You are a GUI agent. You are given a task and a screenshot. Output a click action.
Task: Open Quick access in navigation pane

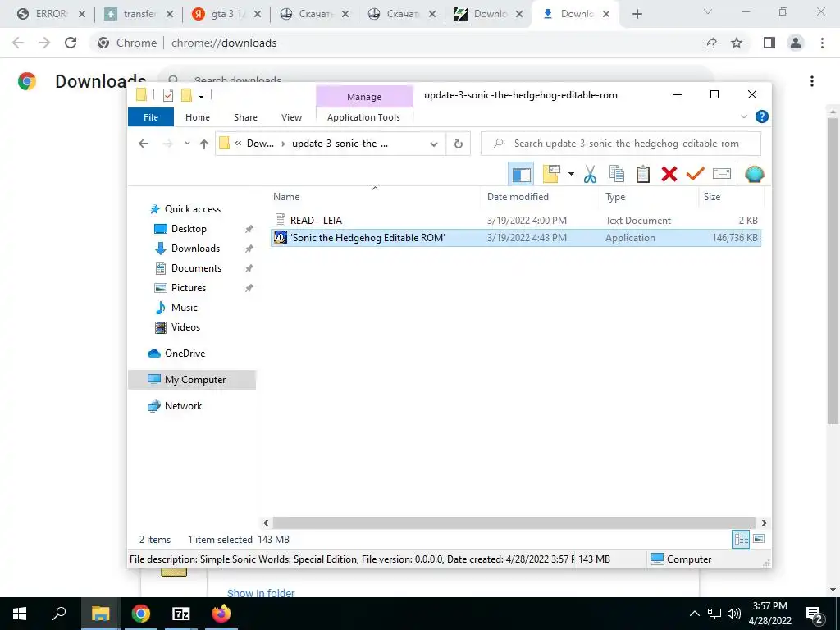point(192,209)
